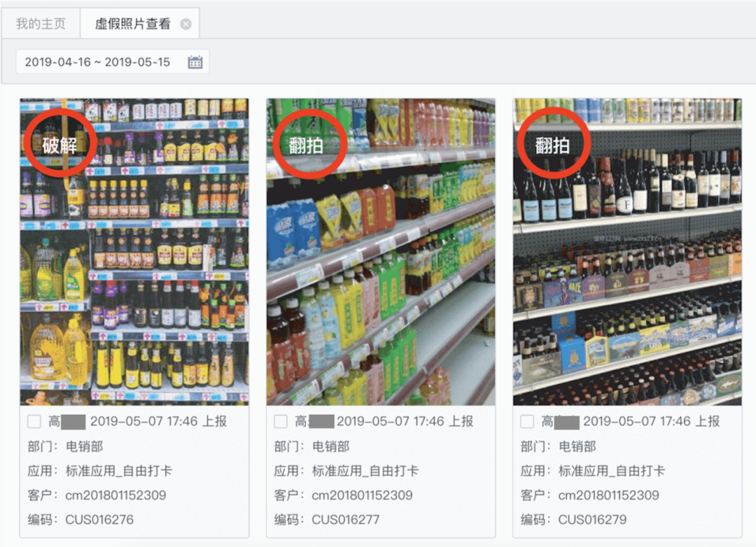Click client cm201801152309 in third card
Screen dimensions: 756x547
tap(608, 495)
